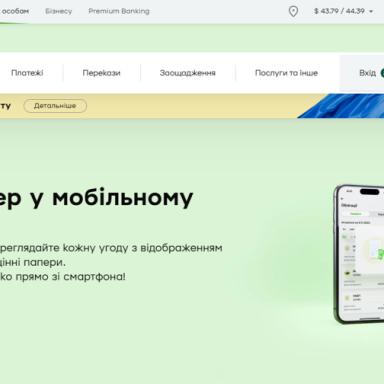Open the Premium Banking section
384x384 pixels.
point(119,11)
